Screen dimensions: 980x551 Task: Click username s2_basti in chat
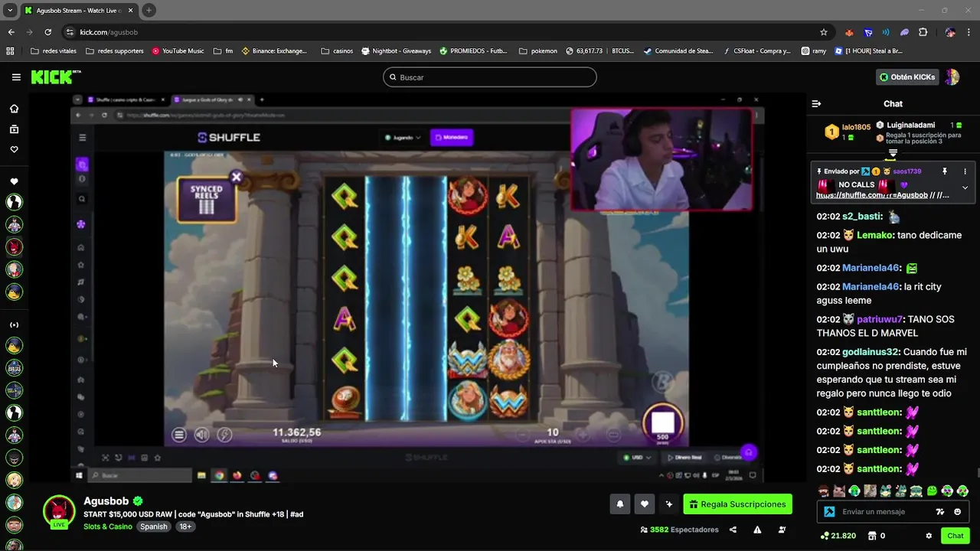click(862, 217)
